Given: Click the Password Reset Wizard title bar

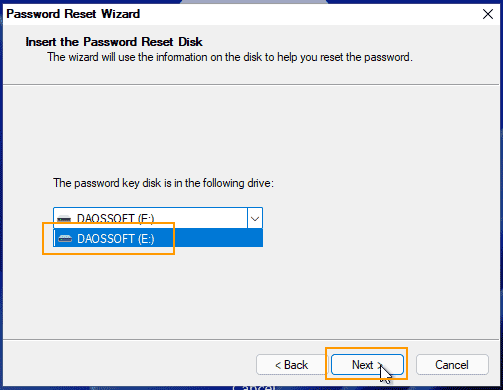Looking at the screenshot, I should [233, 14].
